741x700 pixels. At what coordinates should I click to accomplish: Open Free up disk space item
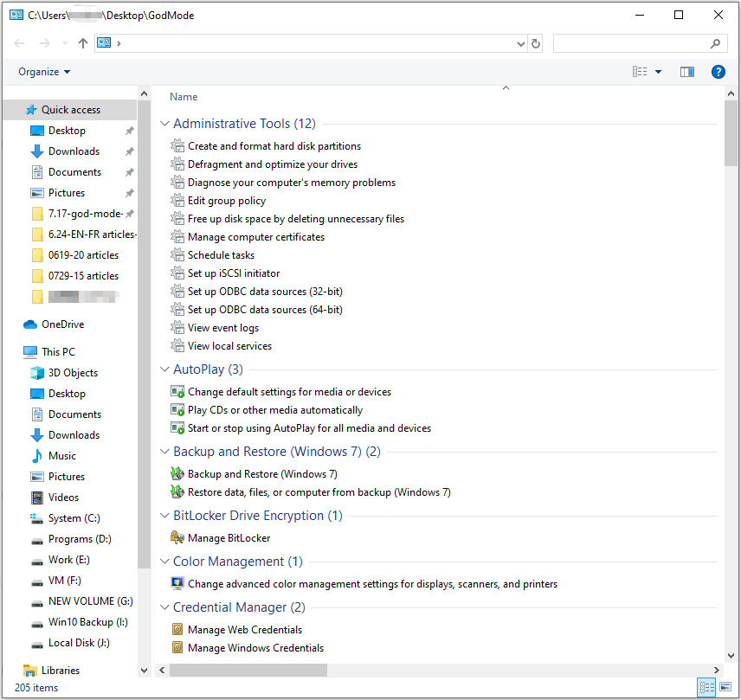point(296,219)
